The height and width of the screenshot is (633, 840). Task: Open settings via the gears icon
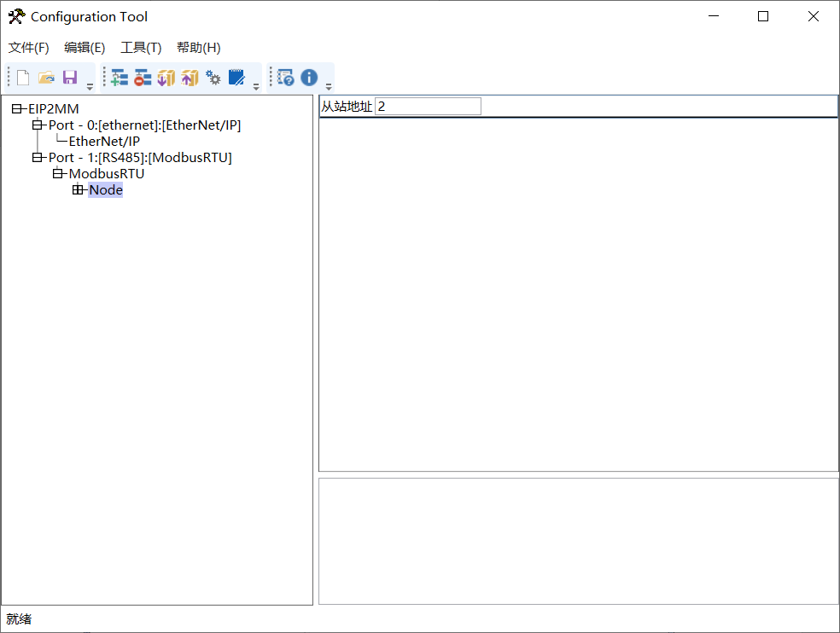[x=213, y=78]
